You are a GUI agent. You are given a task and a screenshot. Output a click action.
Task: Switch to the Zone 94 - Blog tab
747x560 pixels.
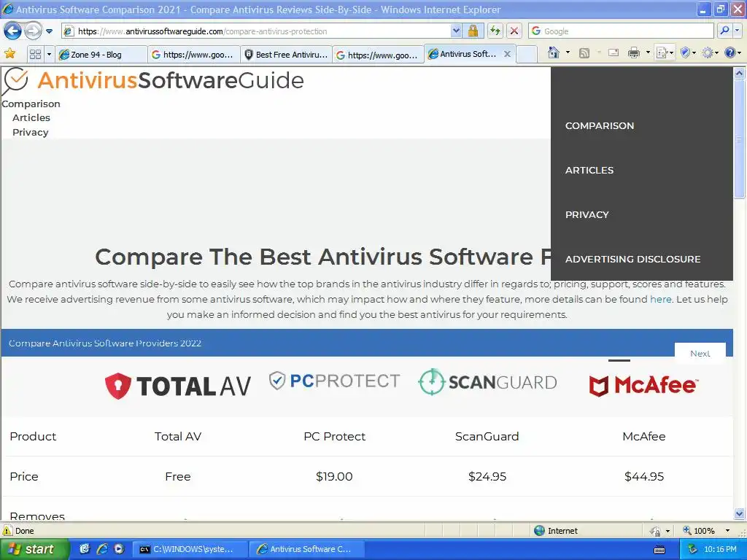(101, 55)
